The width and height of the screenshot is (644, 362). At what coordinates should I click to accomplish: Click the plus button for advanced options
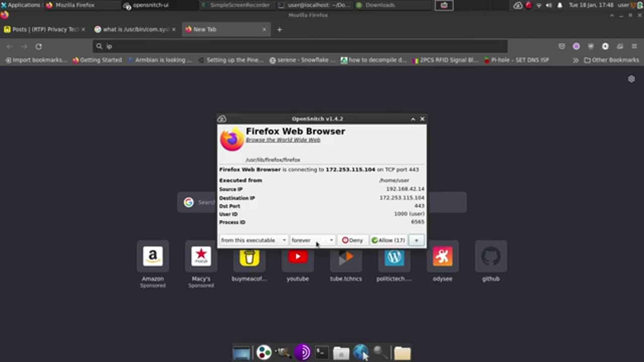click(x=416, y=240)
